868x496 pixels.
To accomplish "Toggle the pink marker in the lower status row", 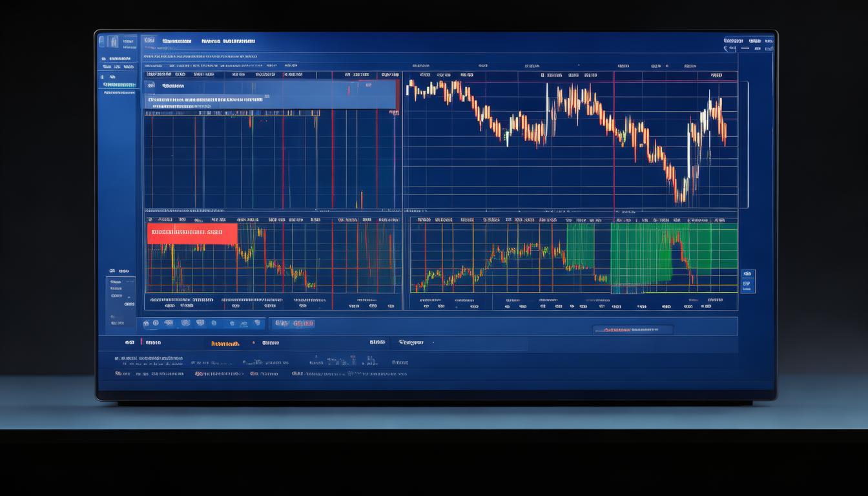I will 141,342.
